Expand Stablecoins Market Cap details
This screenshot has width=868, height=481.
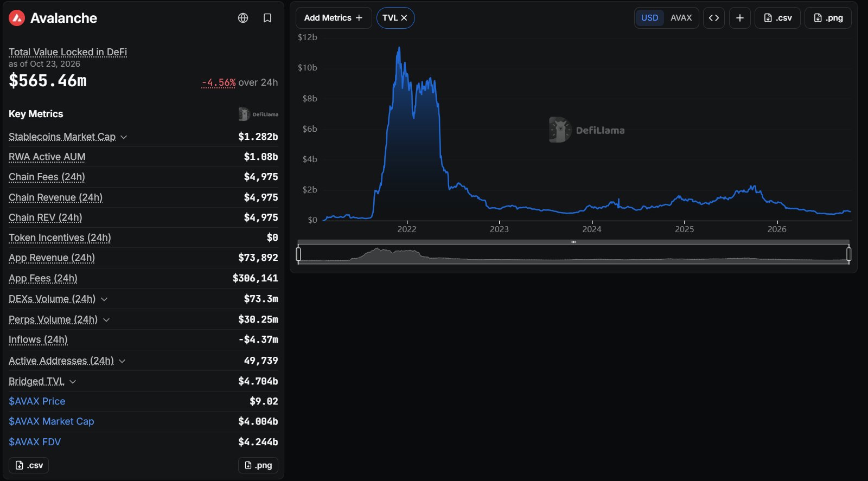click(x=124, y=137)
